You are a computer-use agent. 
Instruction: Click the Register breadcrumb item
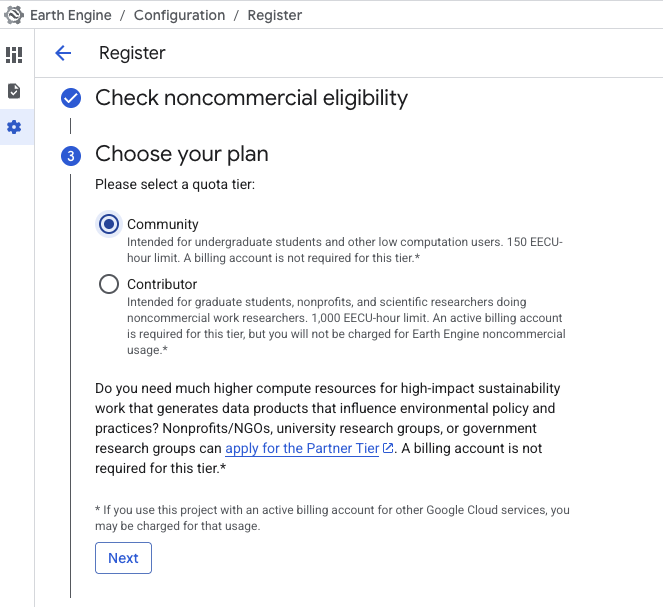coord(273,15)
